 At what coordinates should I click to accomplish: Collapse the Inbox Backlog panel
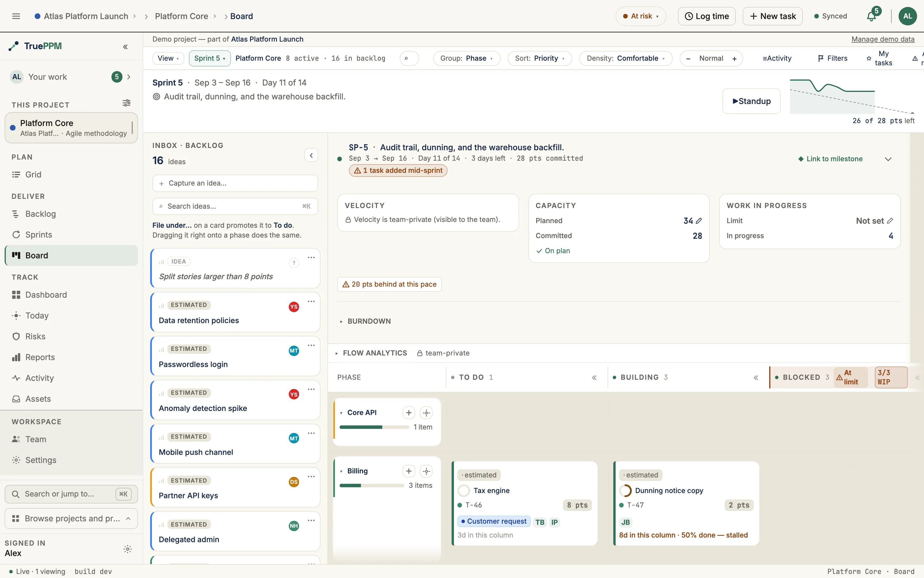click(311, 155)
